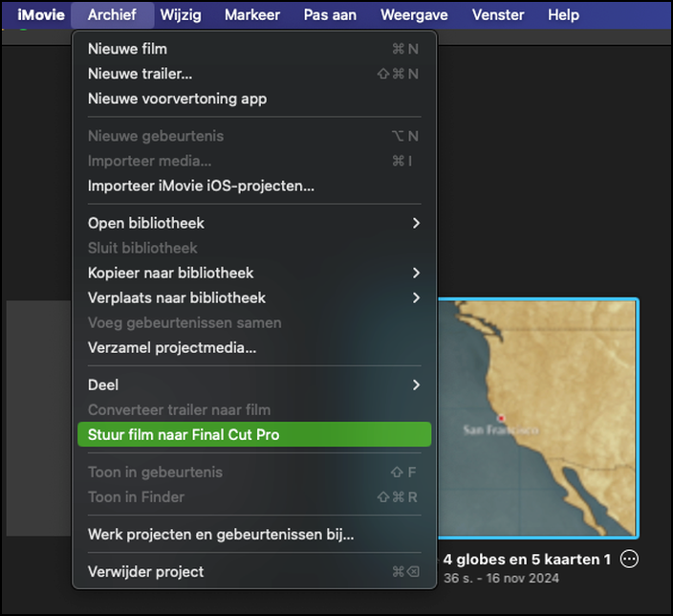This screenshot has width=673, height=616.
Task: Click disabled Voeg gebeurtenissen samen item
Action: pos(254,323)
